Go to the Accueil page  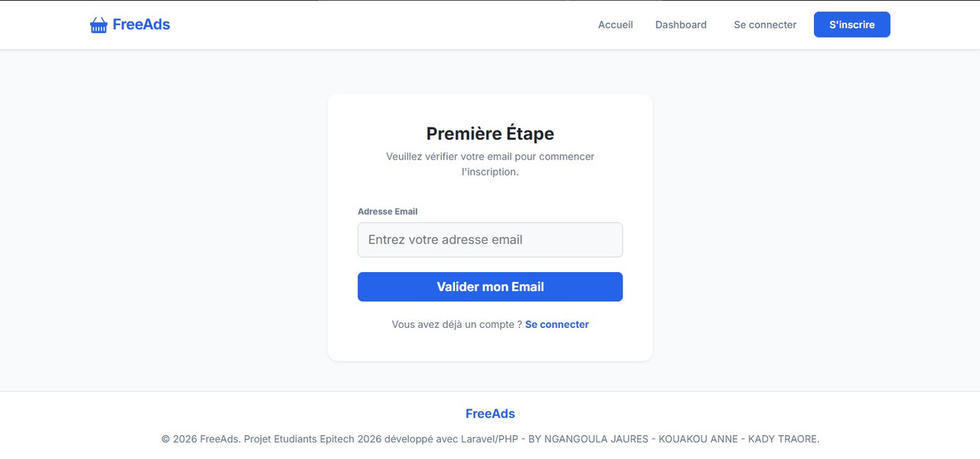[615, 25]
